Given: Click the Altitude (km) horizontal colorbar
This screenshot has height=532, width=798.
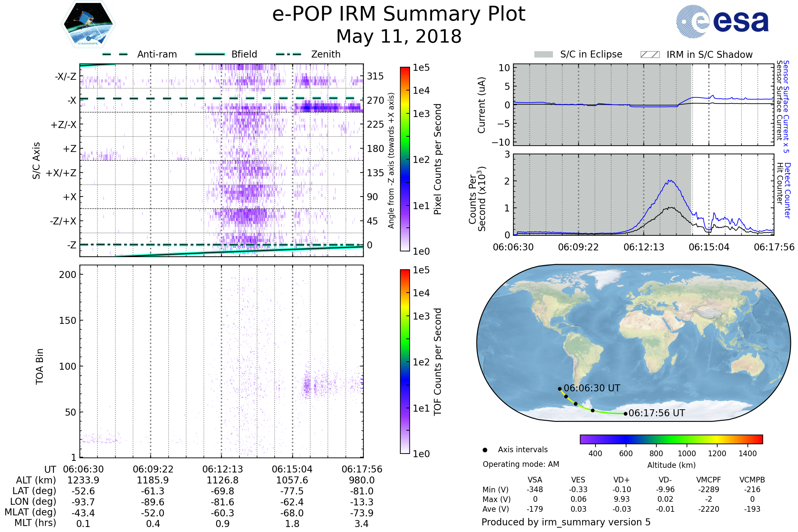Looking at the screenshot, I should tap(671, 439).
